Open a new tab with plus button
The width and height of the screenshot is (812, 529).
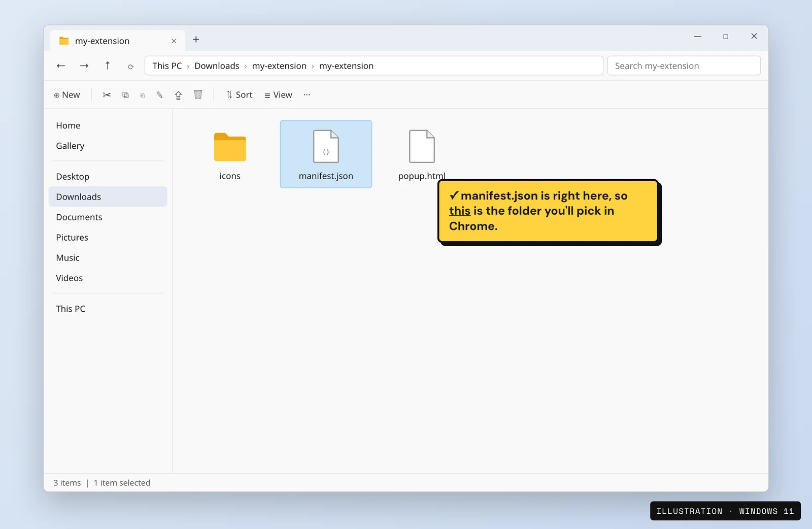tap(196, 40)
